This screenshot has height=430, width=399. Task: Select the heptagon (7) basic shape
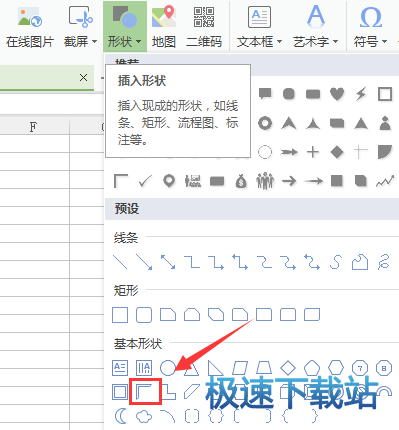click(x=360, y=368)
